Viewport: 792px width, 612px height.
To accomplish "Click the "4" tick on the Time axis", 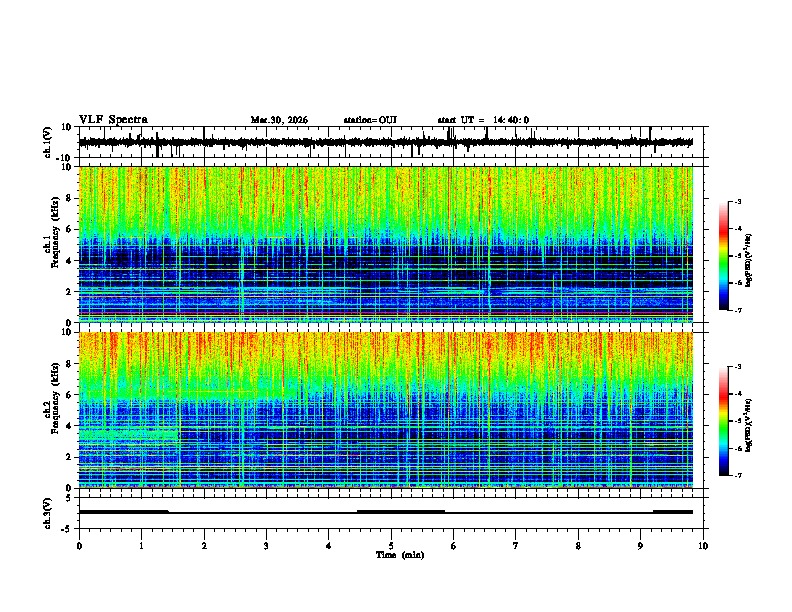I will 329,546.
